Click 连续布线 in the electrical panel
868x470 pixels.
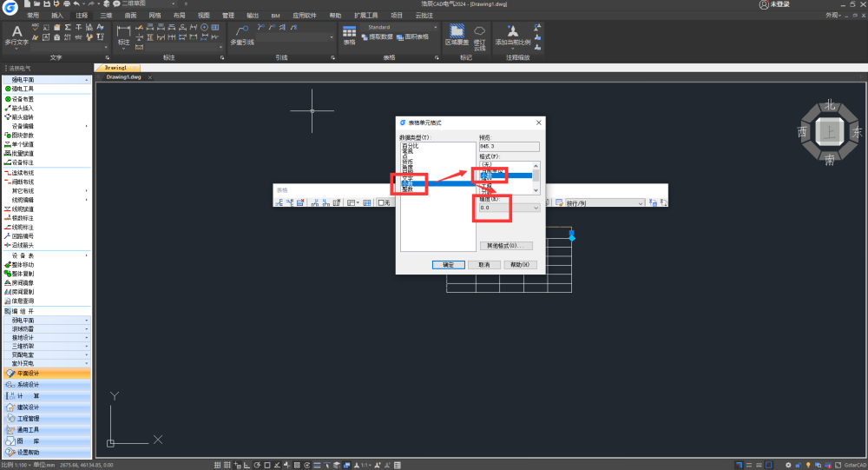click(x=23, y=173)
